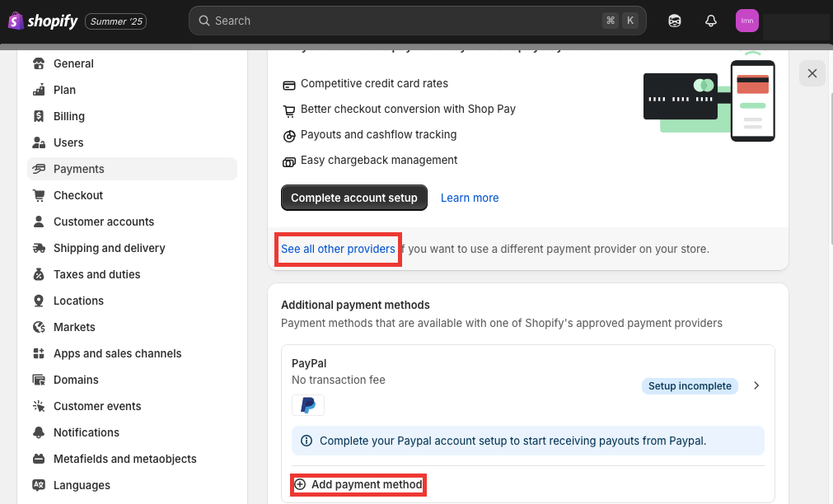Open Locations settings

click(x=133, y=301)
